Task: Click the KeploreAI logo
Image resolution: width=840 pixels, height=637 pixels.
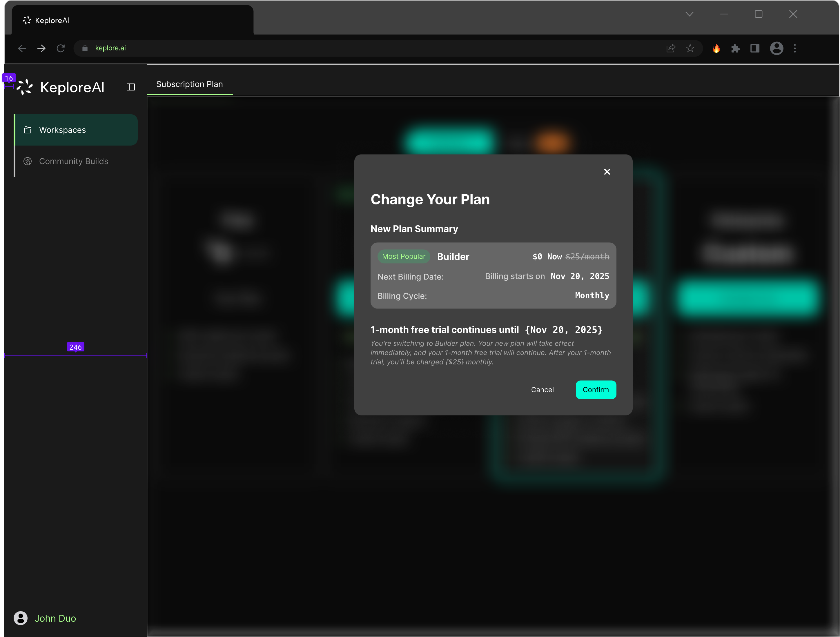Action: tap(61, 87)
